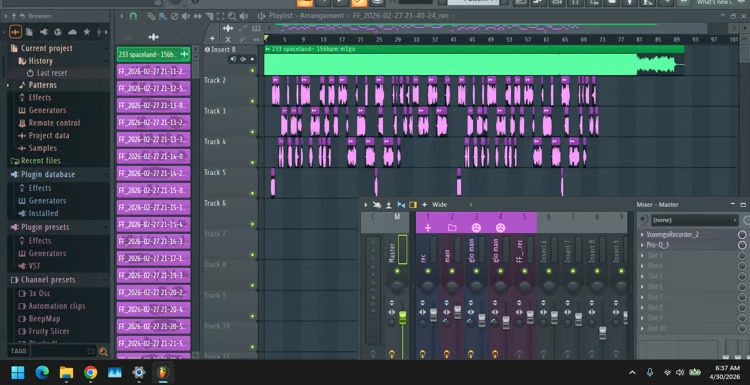Open the Playlist menu arrow before magnet icon
The image size is (750, 385).
121,16
